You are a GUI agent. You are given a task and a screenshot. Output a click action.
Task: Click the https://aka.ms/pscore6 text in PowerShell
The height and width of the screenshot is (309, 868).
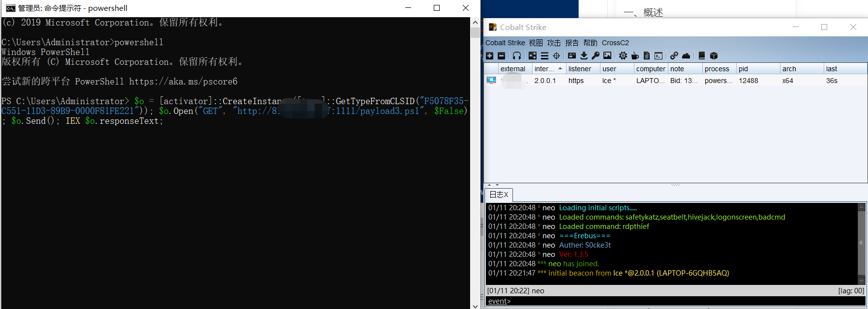[x=183, y=82]
